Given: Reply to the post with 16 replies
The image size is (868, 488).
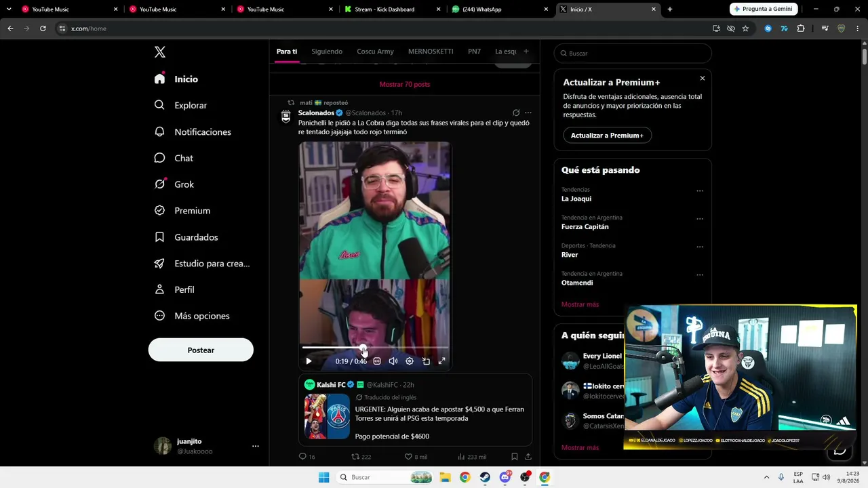Looking at the screenshot, I should [x=307, y=457].
